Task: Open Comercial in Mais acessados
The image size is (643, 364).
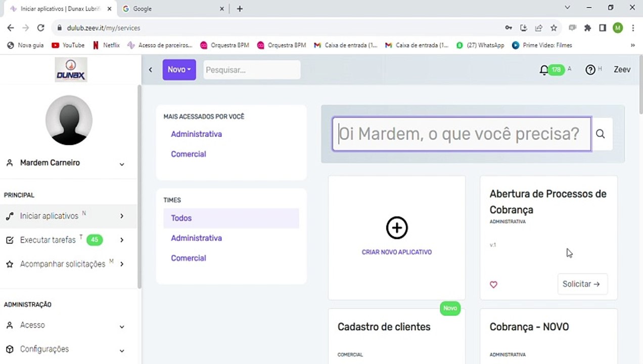Action: point(188,154)
